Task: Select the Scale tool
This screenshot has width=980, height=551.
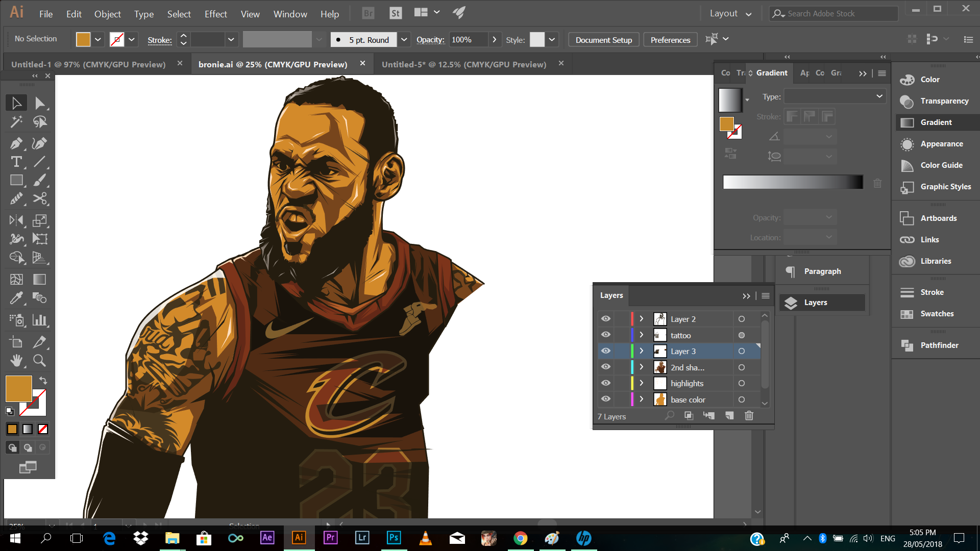Action: (40, 220)
